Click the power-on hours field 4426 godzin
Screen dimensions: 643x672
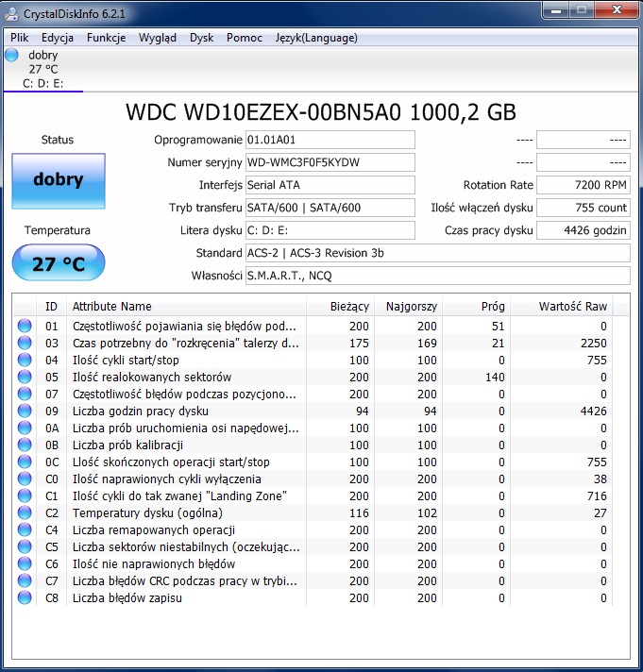click(584, 230)
